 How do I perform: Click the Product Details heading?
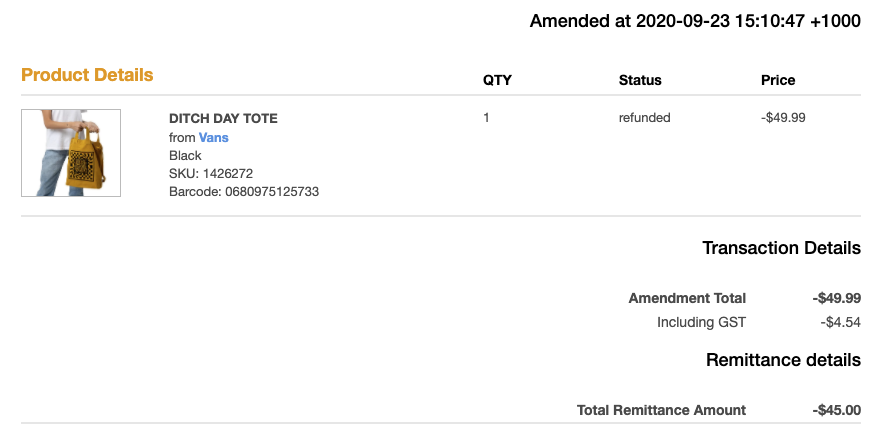pyautogui.click(x=87, y=75)
